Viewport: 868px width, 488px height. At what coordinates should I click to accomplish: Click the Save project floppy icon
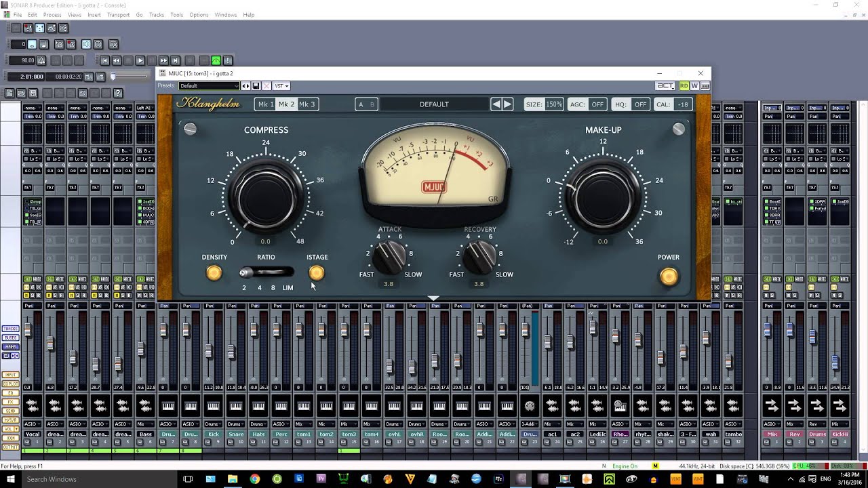coord(33,93)
